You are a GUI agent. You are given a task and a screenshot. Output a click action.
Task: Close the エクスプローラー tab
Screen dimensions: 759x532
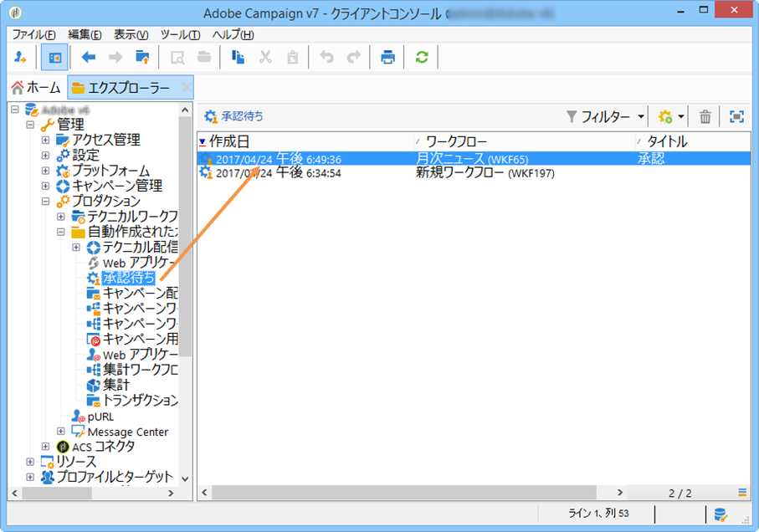187,88
